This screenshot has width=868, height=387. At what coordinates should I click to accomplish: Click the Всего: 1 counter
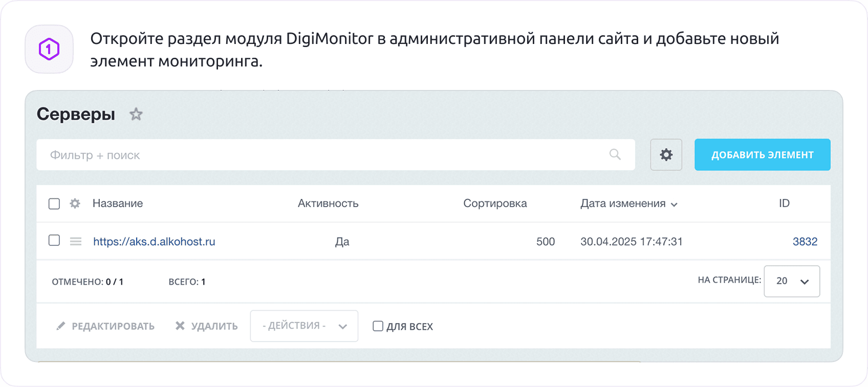[187, 282]
